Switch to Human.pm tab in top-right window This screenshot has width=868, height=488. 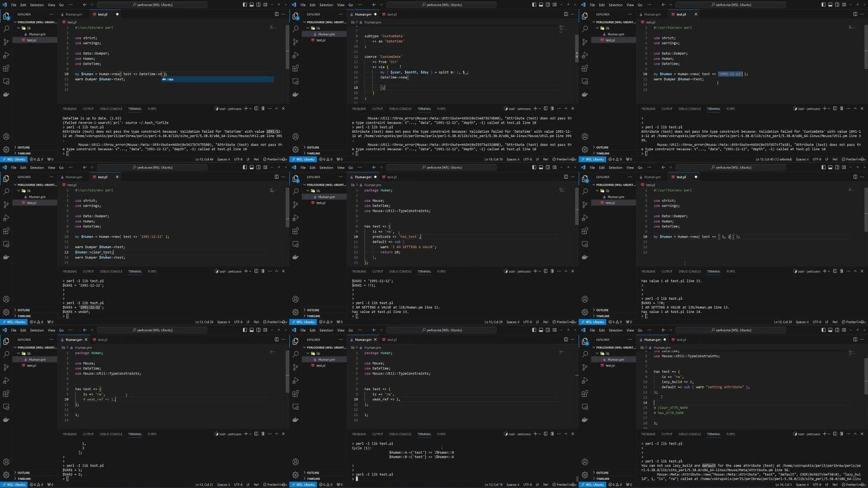tap(652, 14)
